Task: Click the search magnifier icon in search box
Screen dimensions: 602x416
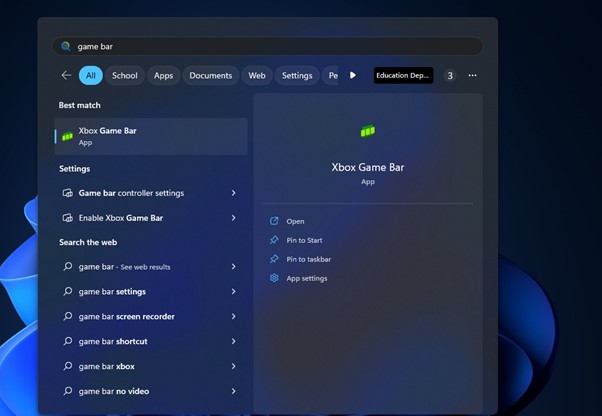Action: point(66,46)
